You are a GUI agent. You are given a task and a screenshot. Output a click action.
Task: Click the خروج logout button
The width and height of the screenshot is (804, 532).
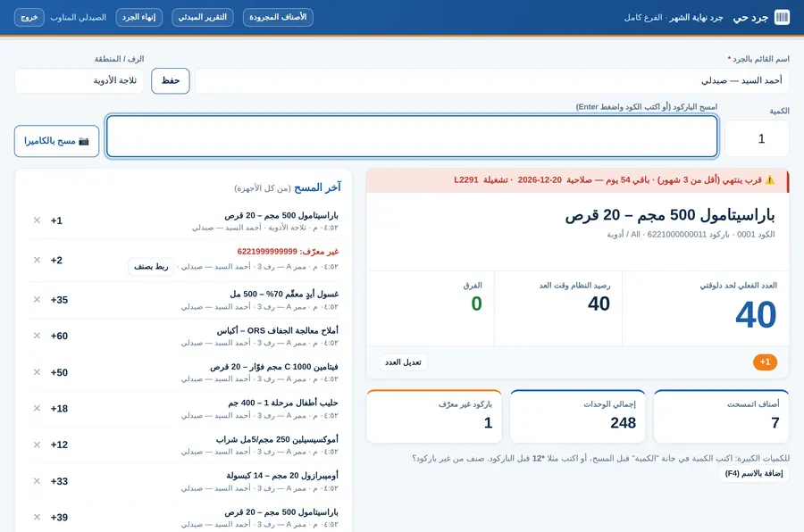tap(29, 18)
